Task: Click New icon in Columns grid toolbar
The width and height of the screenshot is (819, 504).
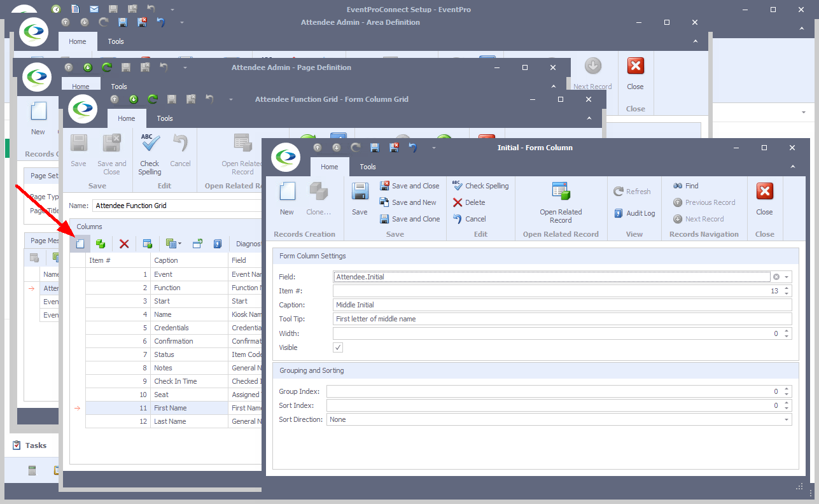Action: (80, 244)
